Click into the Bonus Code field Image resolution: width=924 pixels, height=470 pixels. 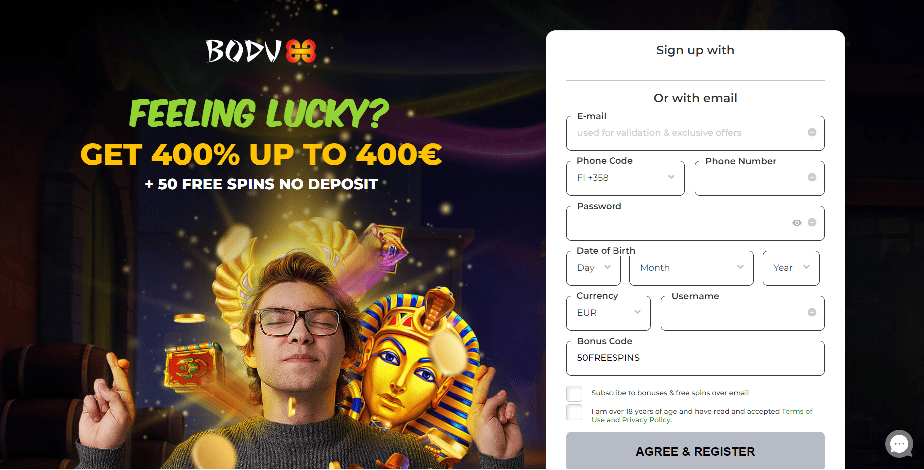click(695, 358)
